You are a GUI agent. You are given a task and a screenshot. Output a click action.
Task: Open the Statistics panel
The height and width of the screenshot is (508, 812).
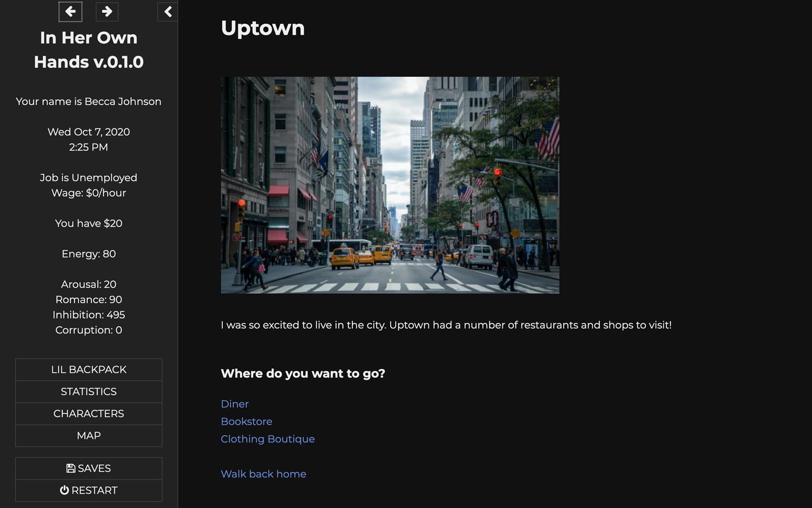(89, 392)
